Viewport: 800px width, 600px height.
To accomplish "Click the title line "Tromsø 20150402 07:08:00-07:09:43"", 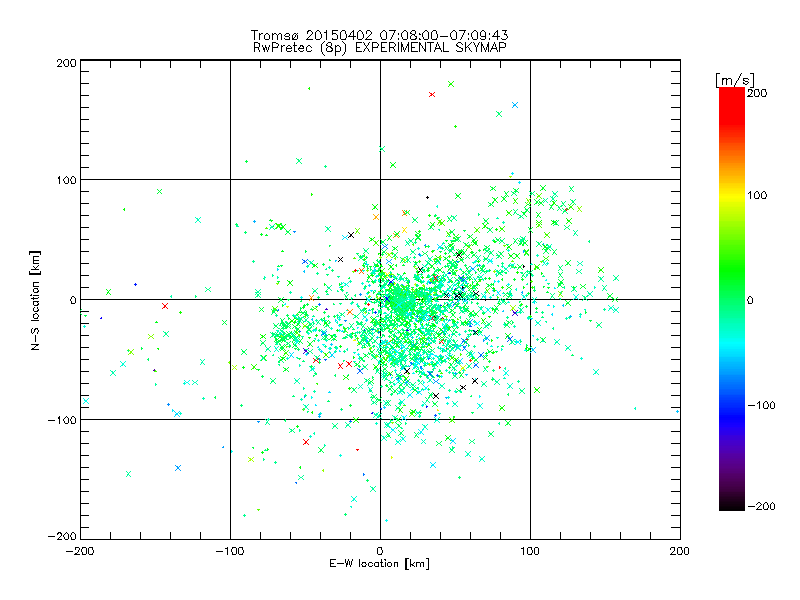I will (x=379, y=35).
